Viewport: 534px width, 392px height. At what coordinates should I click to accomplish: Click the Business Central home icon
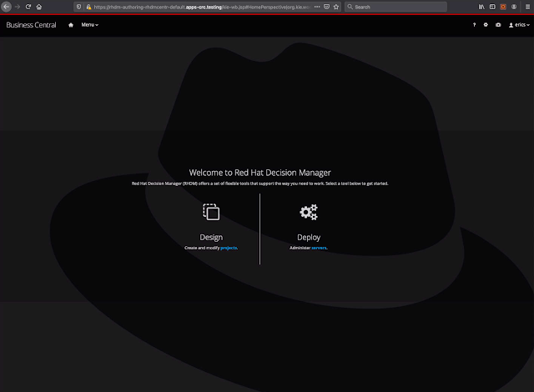71,25
